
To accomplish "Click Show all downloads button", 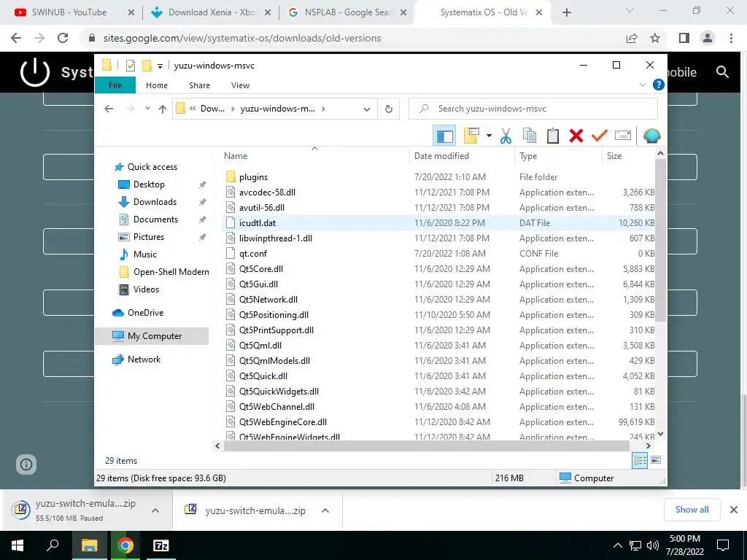I will (x=692, y=510).
